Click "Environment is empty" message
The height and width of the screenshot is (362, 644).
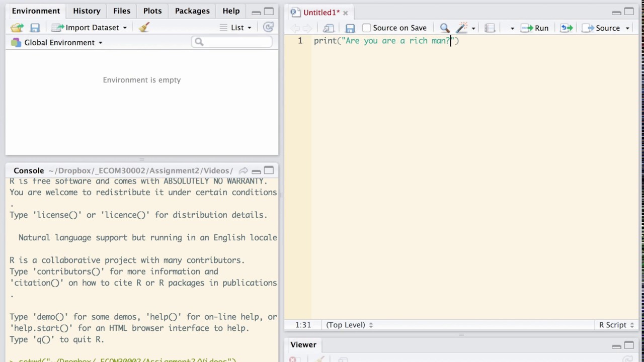pos(142,80)
